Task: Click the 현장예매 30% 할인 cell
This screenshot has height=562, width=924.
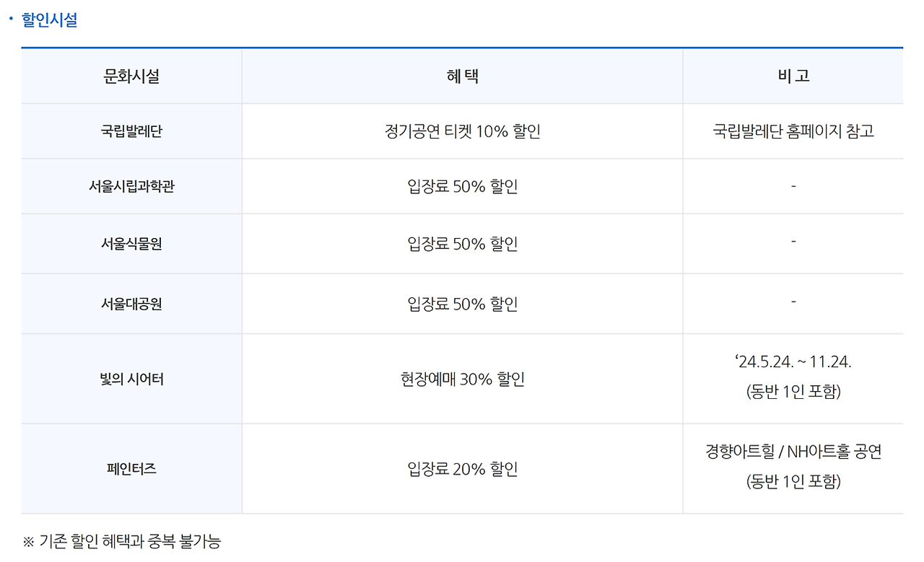Action: point(462,379)
